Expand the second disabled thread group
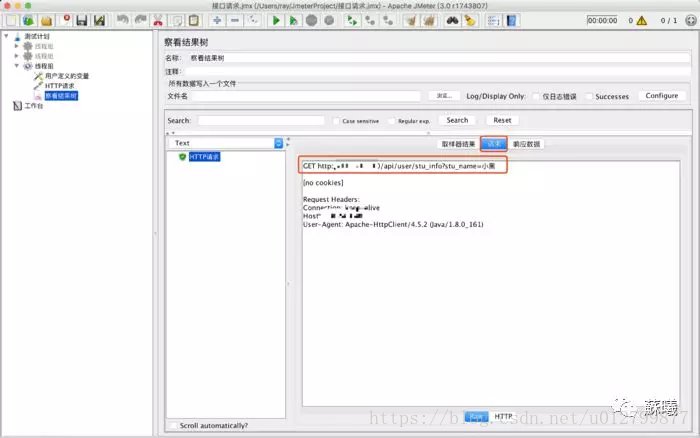Image resolution: width=700 pixels, height=438 pixels. coord(17,56)
